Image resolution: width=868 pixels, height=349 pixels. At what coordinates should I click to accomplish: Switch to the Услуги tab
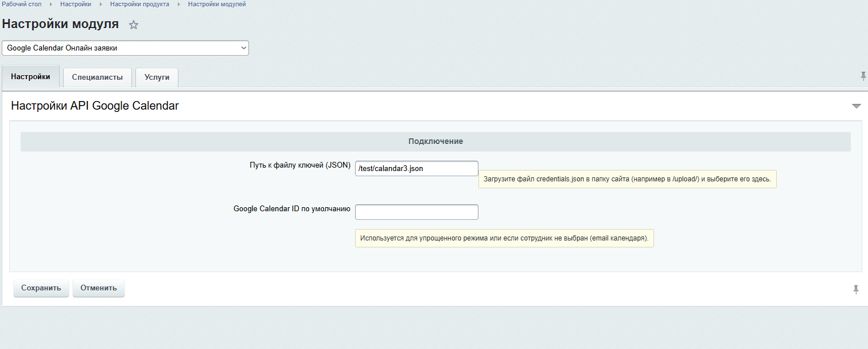[157, 77]
